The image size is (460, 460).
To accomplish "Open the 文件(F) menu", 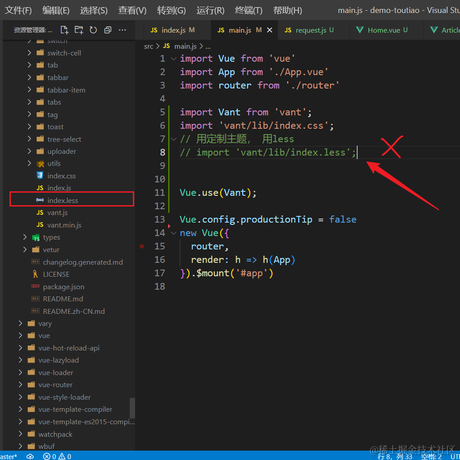I will [19, 10].
